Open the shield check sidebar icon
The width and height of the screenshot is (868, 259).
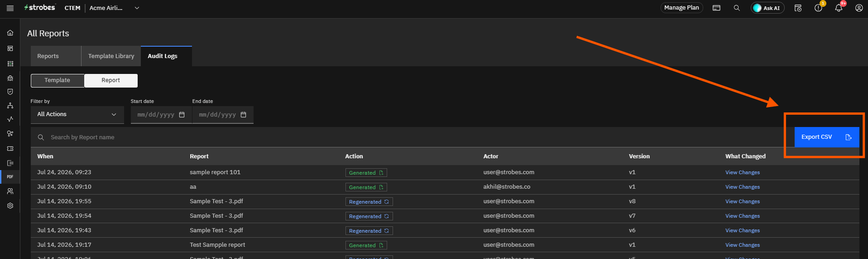coord(10,92)
